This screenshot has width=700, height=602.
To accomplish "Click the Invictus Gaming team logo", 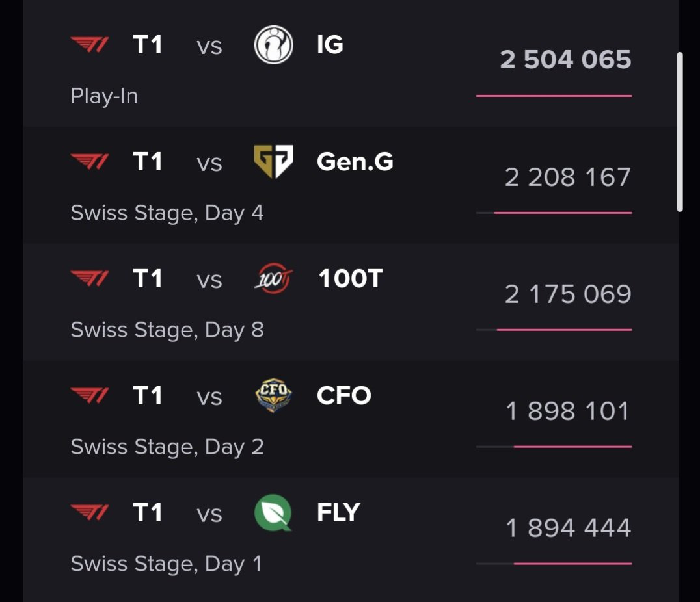I will click(x=273, y=45).
